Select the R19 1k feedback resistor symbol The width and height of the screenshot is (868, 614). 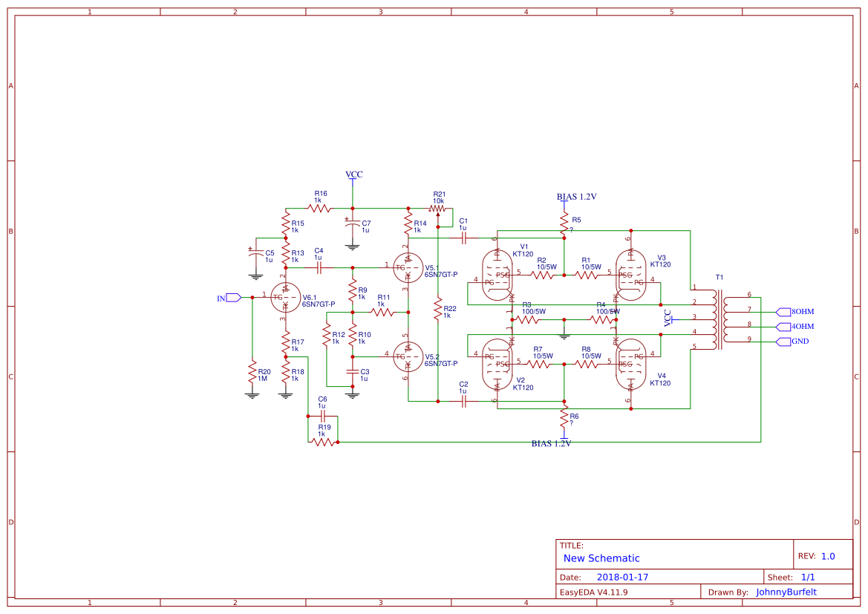tap(323, 442)
